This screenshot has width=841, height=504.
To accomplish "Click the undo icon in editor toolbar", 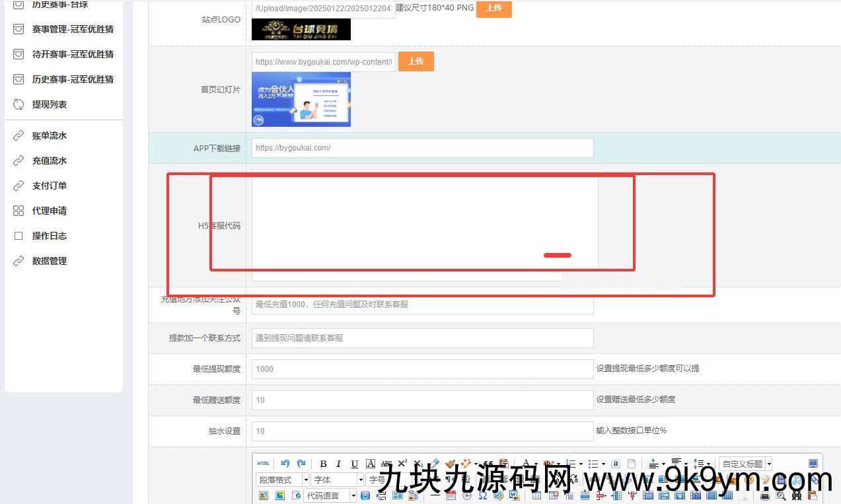I will (285, 464).
